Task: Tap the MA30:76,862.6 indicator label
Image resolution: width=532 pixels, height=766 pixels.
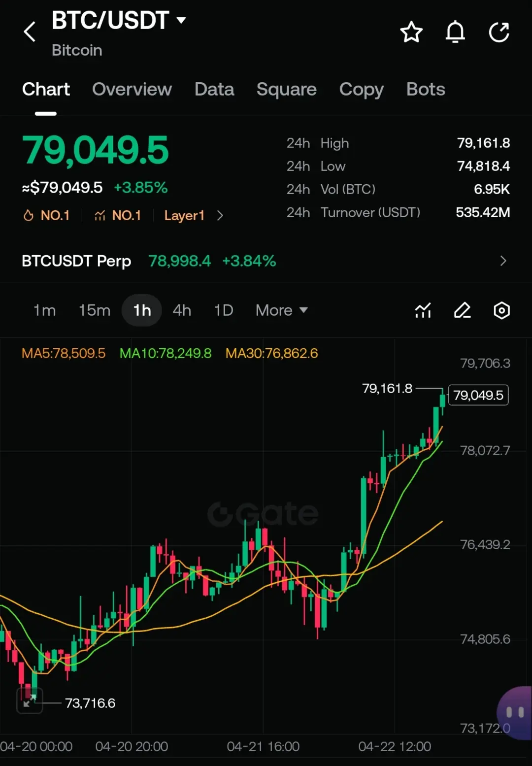Action: coord(272,353)
